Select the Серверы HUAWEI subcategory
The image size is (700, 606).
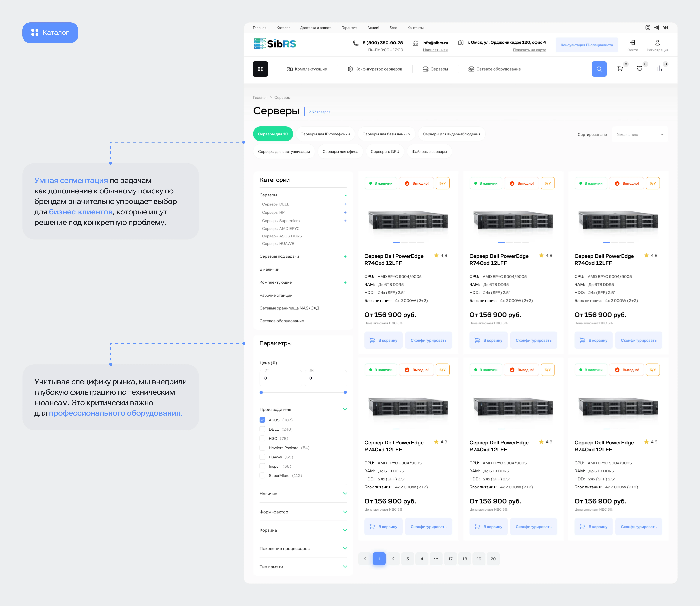[x=278, y=244]
